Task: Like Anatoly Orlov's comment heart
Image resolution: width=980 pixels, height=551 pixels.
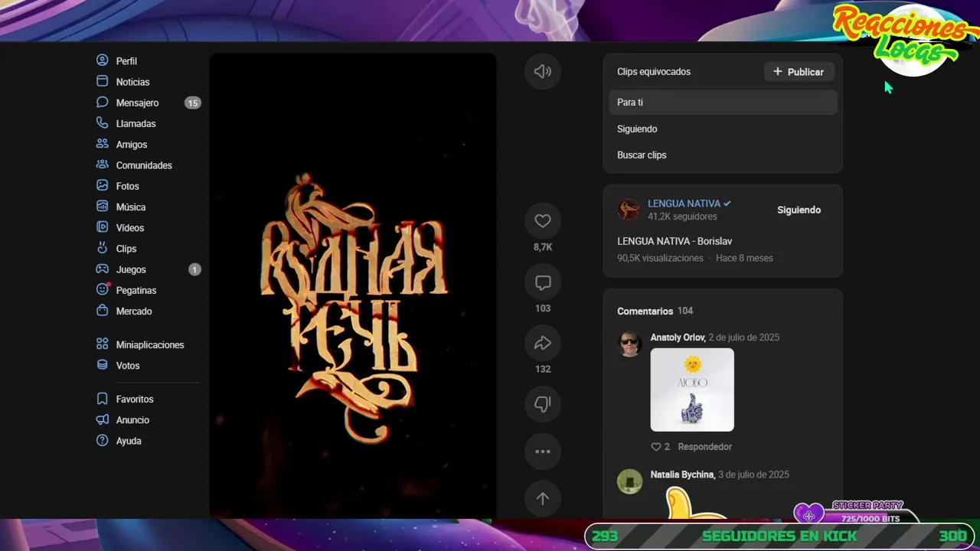Action: click(655, 447)
